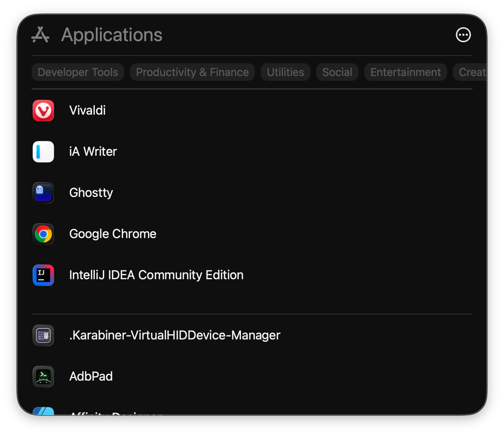Viewport: 504px width, 435px height.
Task: Open AdbPad from its name label
Action: (x=91, y=376)
